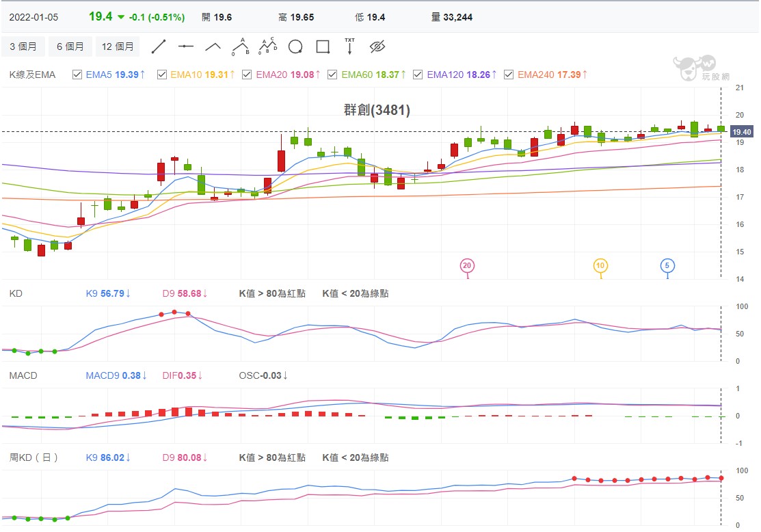Click the K線及EMA section label

pos(32,75)
